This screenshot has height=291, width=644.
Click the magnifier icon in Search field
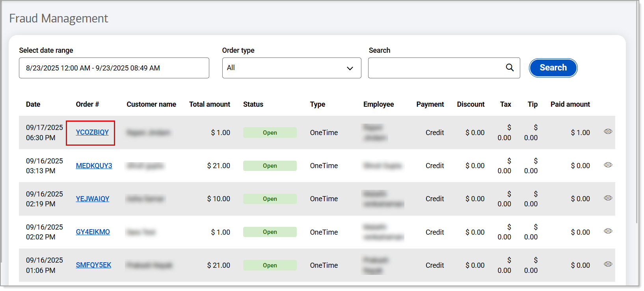tap(510, 68)
